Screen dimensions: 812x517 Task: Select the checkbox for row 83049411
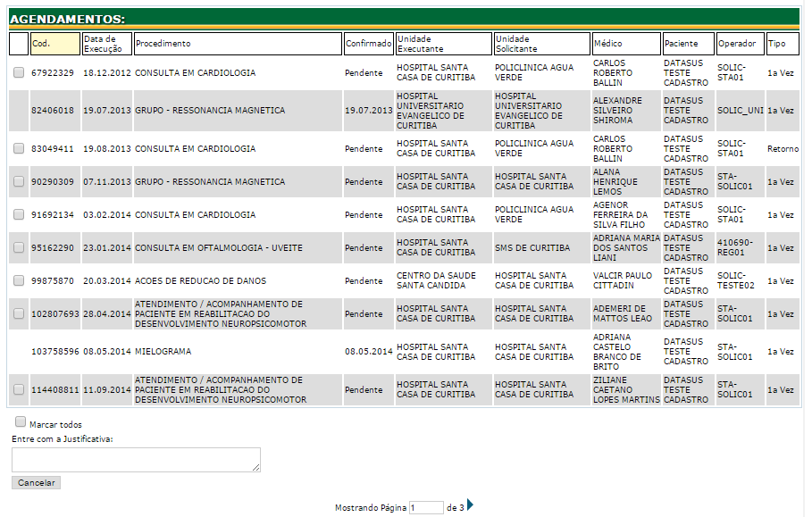(20, 148)
